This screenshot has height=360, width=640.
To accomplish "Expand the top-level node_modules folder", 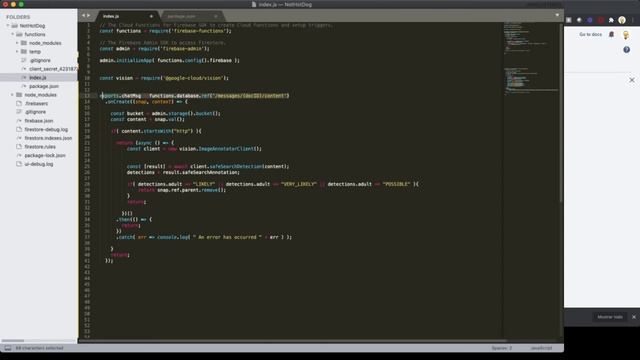I will (x=12, y=95).
